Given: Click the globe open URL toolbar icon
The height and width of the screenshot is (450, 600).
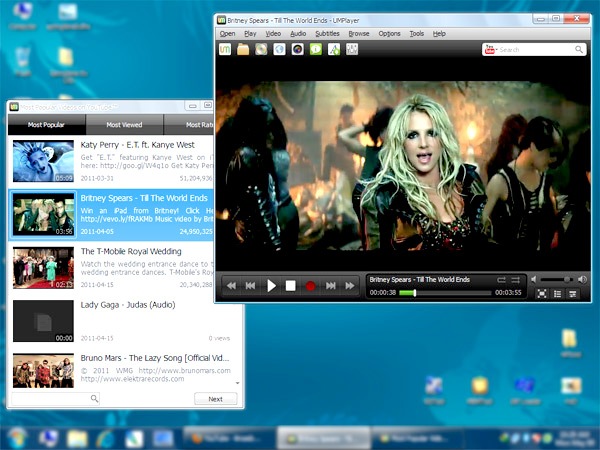Looking at the screenshot, I should pos(279,49).
